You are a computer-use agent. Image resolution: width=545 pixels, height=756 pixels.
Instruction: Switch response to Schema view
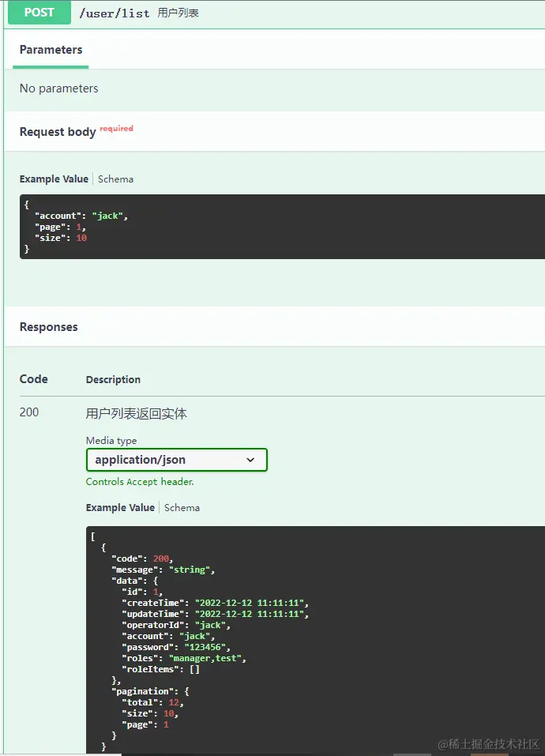pos(182,508)
